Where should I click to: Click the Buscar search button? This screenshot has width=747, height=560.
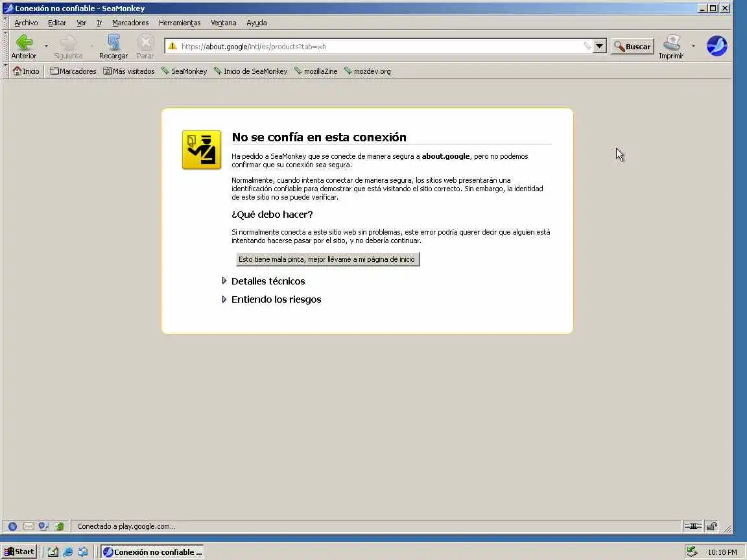click(x=633, y=46)
